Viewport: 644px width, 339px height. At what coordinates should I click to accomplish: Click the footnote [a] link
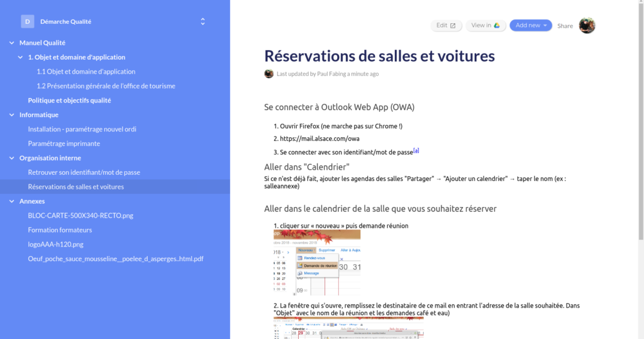click(x=416, y=150)
